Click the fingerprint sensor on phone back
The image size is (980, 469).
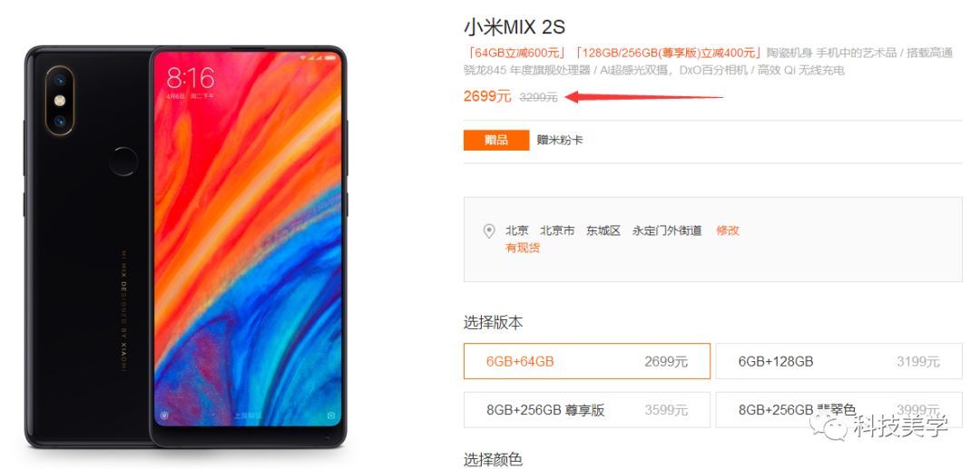click(123, 161)
